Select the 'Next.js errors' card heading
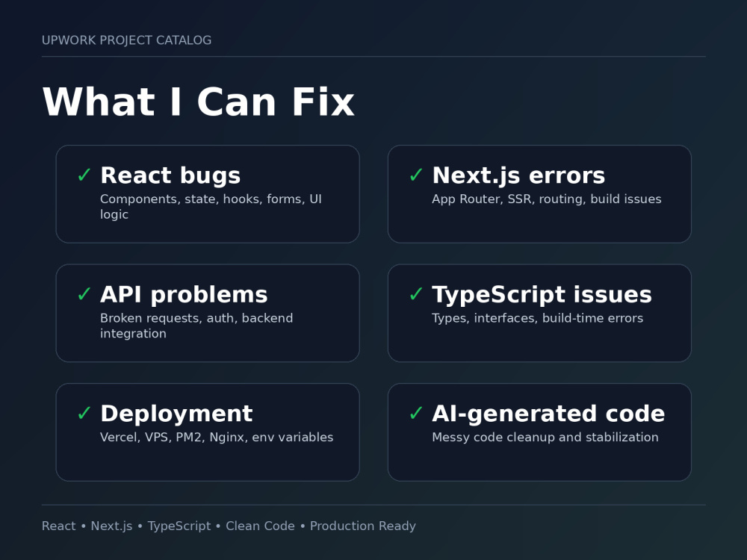Viewport: 747px width, 560px height. coord(519,175)
